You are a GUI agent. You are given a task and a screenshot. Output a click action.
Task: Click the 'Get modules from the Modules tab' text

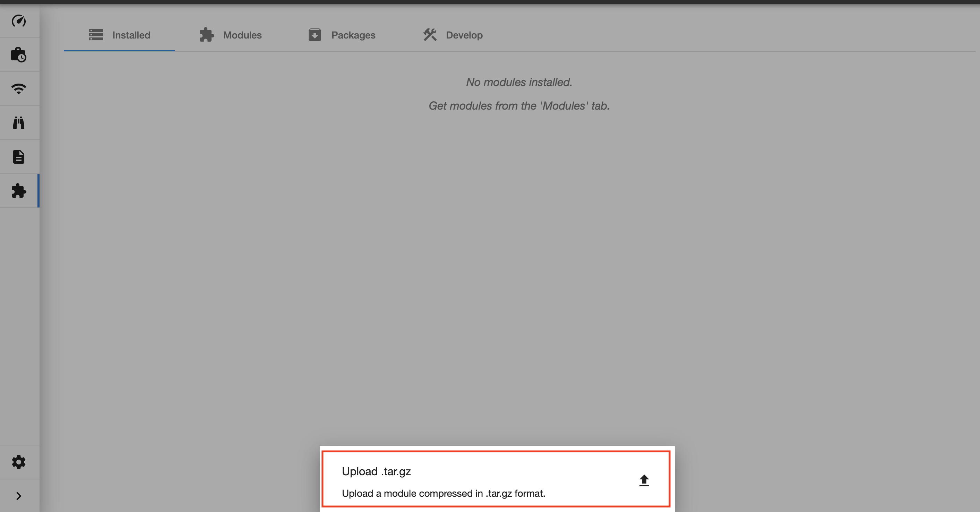tap(519, 106)
